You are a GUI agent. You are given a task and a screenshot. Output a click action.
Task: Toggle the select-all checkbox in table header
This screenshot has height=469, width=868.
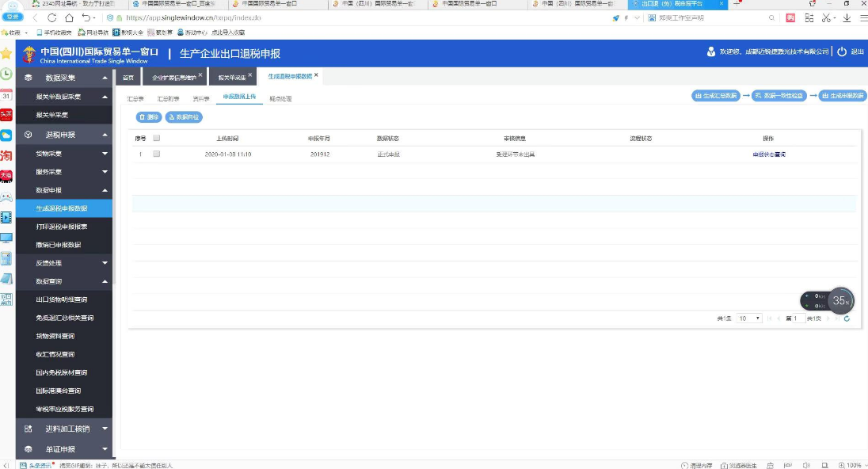coord(157,138)
